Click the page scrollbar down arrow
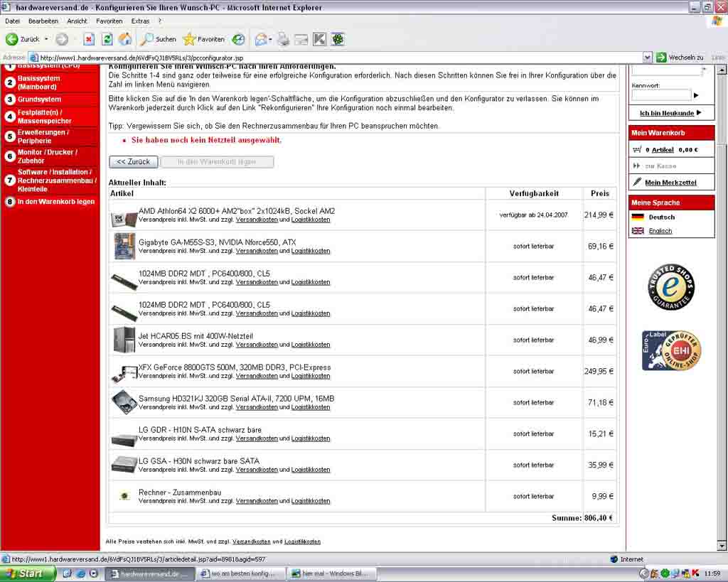Screen dimensions: 728x582 [x=722, y=545]
